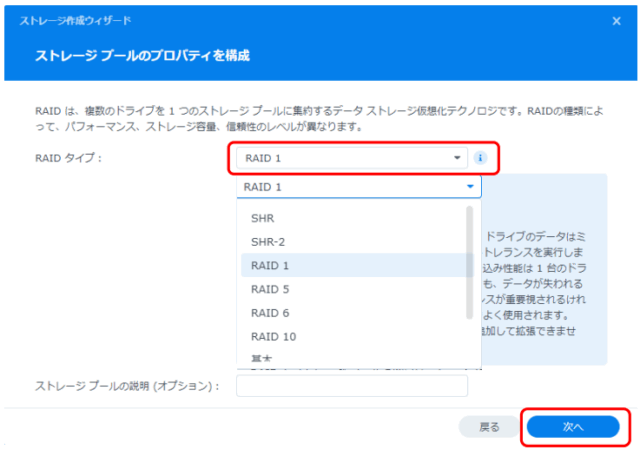Screen dimensions: 640x456
Task: Choose SHR-2 in the RAID type list
Action: coord(268,241)
